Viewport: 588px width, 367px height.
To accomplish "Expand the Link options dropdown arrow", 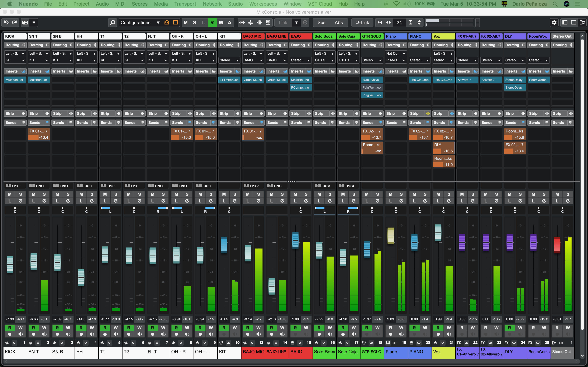I will click(296, 23).
